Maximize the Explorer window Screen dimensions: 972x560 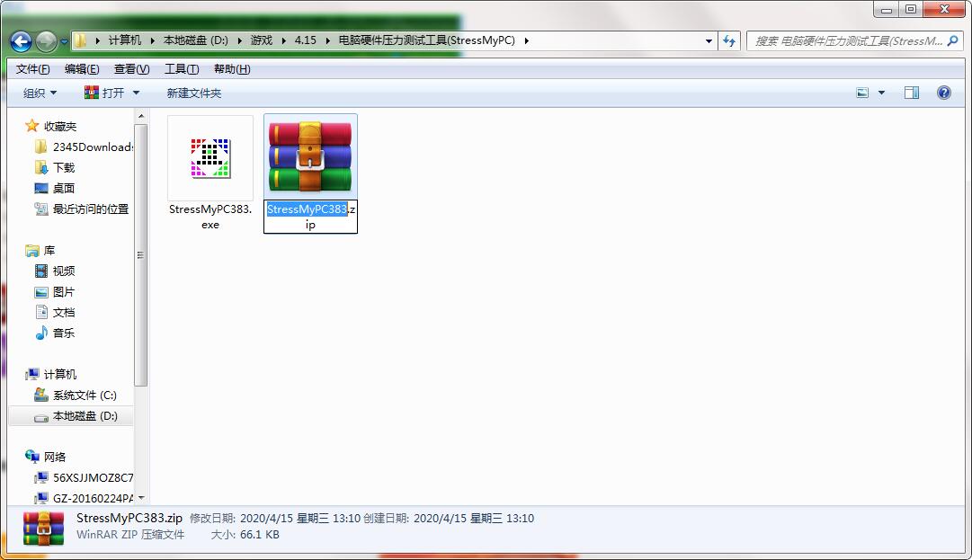click(910, 9)
